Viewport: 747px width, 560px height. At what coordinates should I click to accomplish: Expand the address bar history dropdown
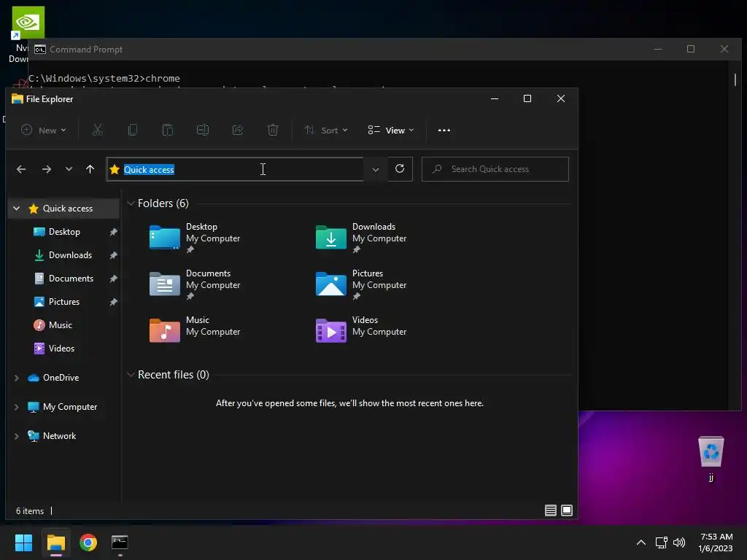(376, 169)
